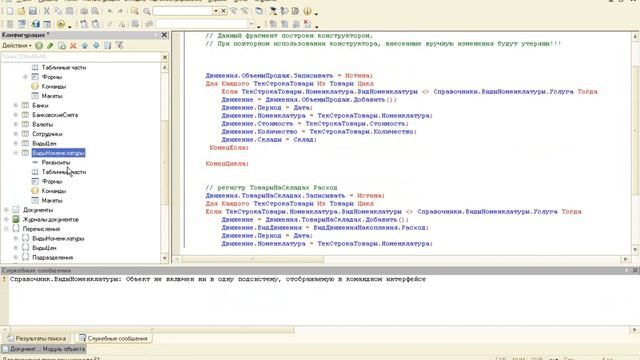Viewport: 640px width, 360px height.
Task: Start debugging with the yellow play icon
Action: (x=60, y=24)
